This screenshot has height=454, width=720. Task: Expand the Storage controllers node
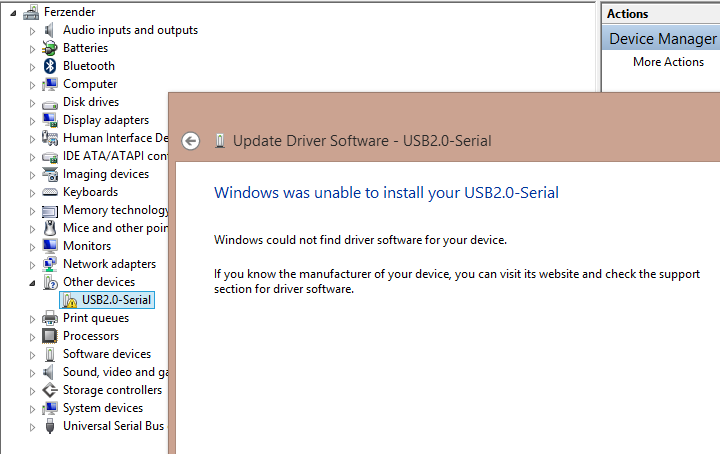(32, 391)
